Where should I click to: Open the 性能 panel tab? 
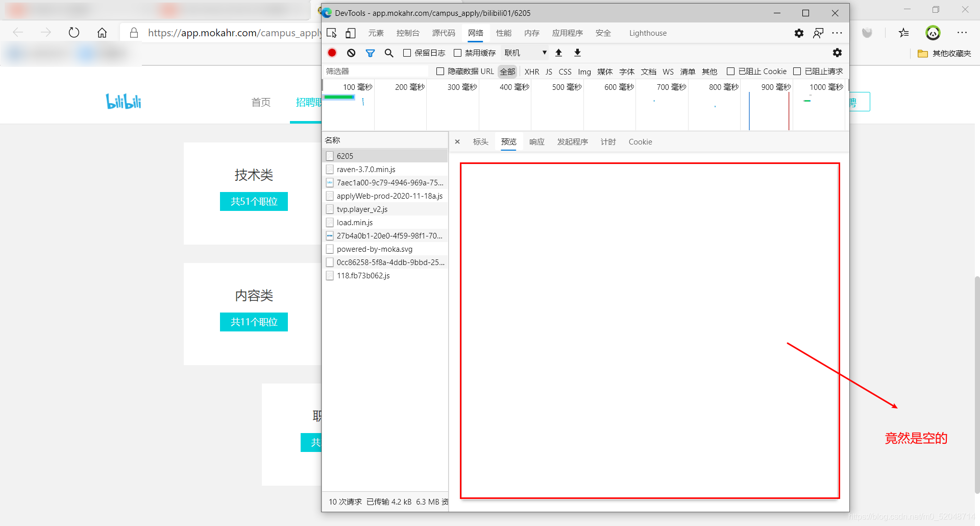pyautogui.click(x=503, y=33)
